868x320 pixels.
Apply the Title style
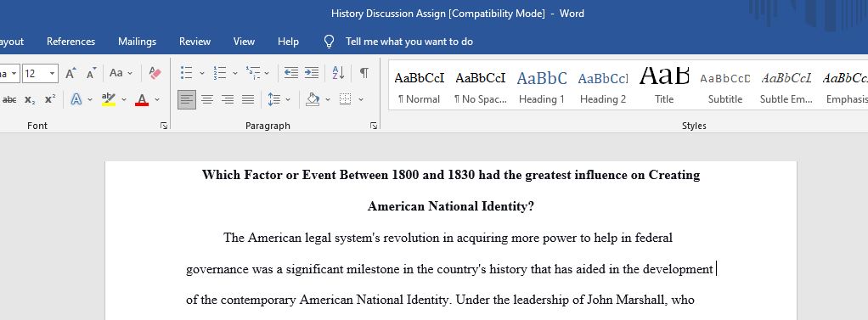pos(664,87)
